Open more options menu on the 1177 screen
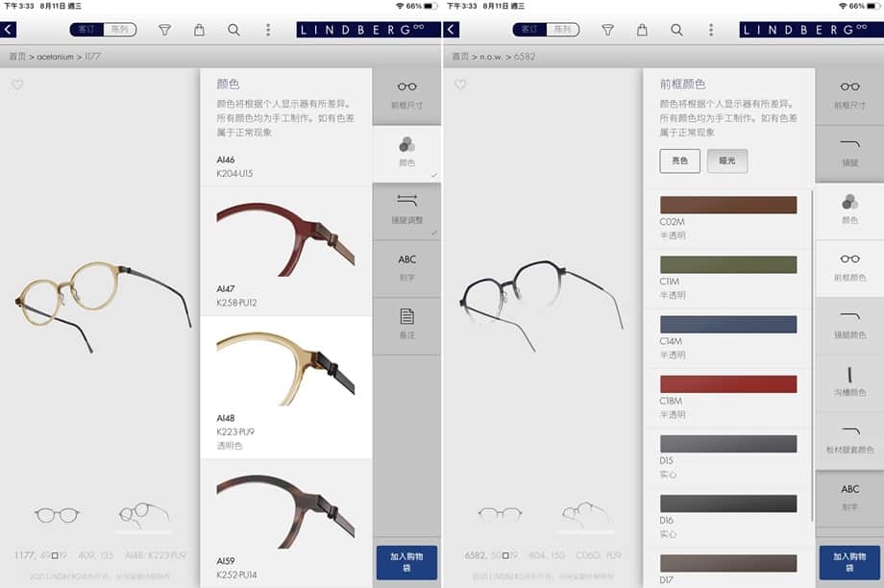Viewport: 884px width, 588px height. coord(268,30)
